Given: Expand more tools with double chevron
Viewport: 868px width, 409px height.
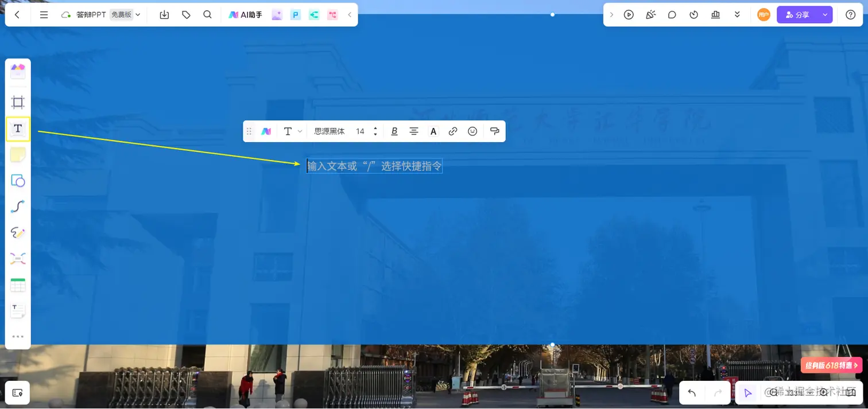Looking at the screenshot, I should coord(737,15).
